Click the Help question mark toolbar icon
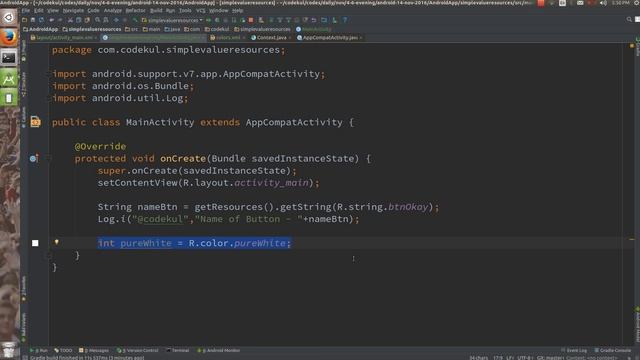This screenshot has width=640, height=360. (345, 20)
